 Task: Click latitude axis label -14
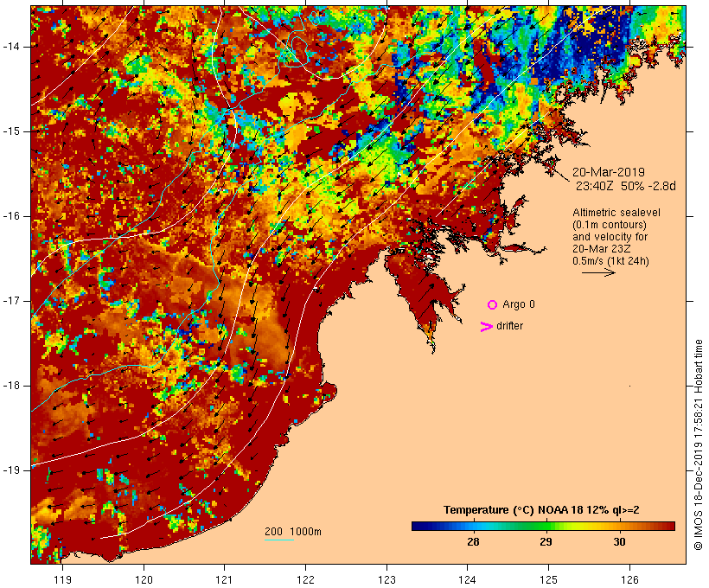(x=11, y=47)
